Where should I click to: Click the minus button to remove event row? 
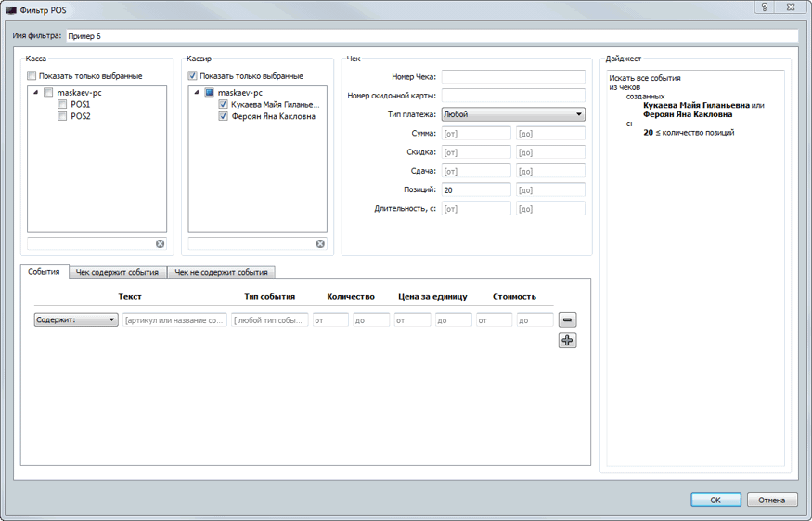coord(567,319)
